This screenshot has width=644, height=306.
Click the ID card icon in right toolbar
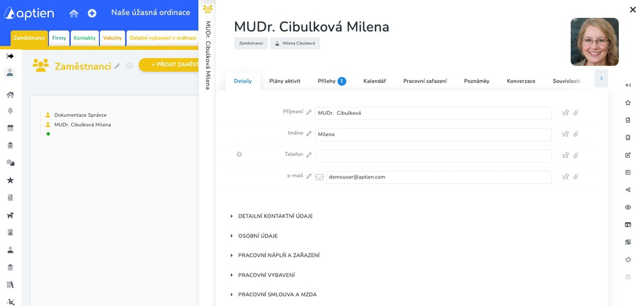pyautogui.click(x=628, y=225)
